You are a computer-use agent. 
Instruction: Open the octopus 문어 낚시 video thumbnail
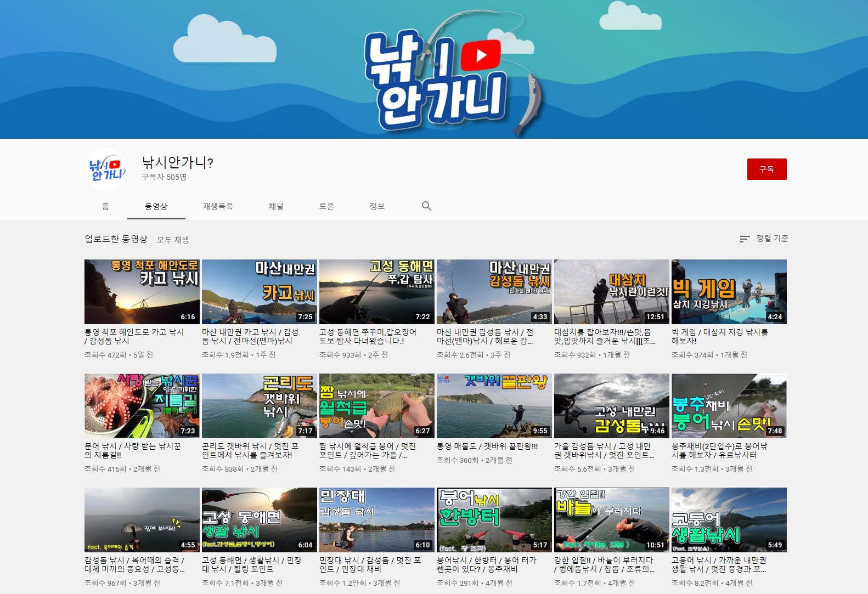142,406
